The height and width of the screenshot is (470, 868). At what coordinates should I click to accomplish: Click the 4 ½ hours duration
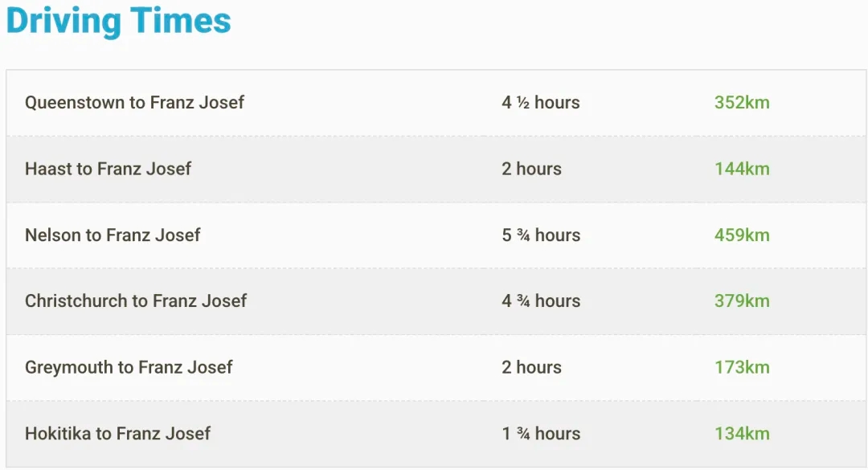[541, 102]
